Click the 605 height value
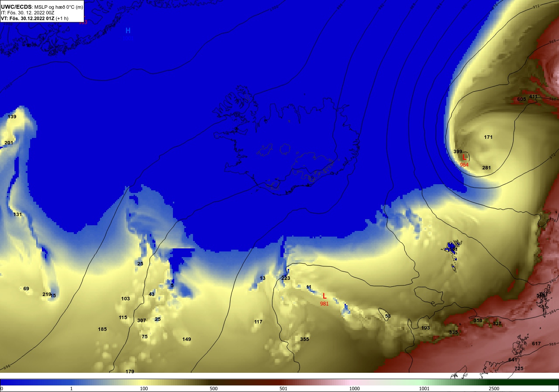The image size is (559, 392). [521, 100]
